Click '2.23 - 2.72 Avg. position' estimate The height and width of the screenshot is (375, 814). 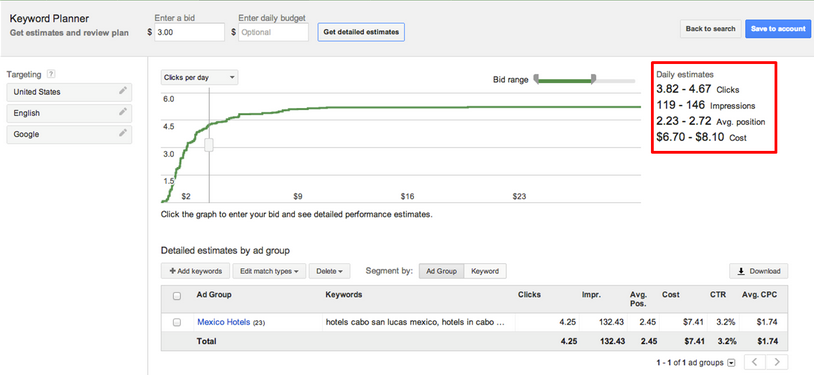pos(711,122)
